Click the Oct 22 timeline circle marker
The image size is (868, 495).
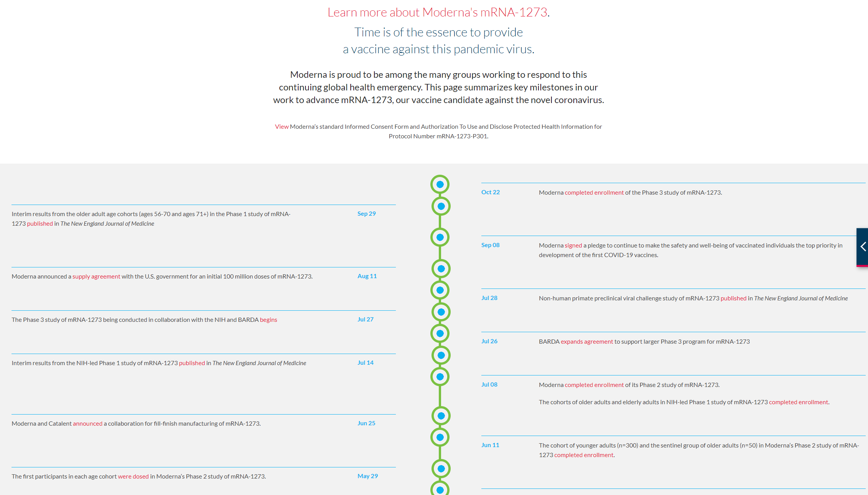click(x=440, y=185)
